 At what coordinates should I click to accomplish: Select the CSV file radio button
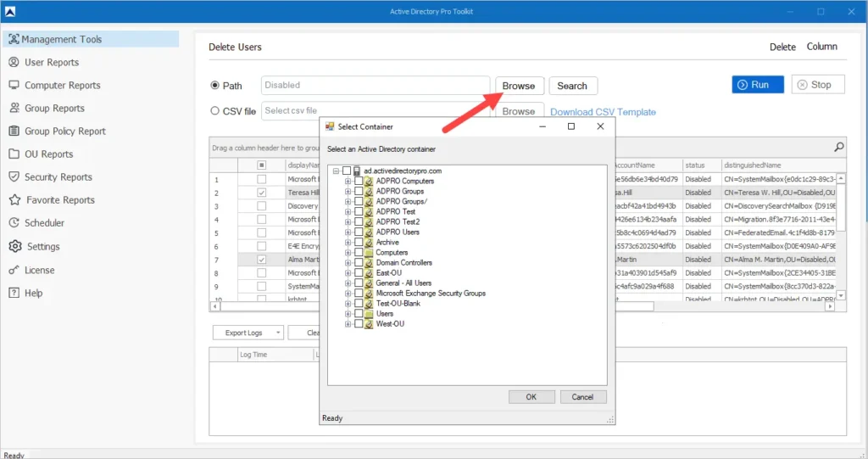pos(214,111)
